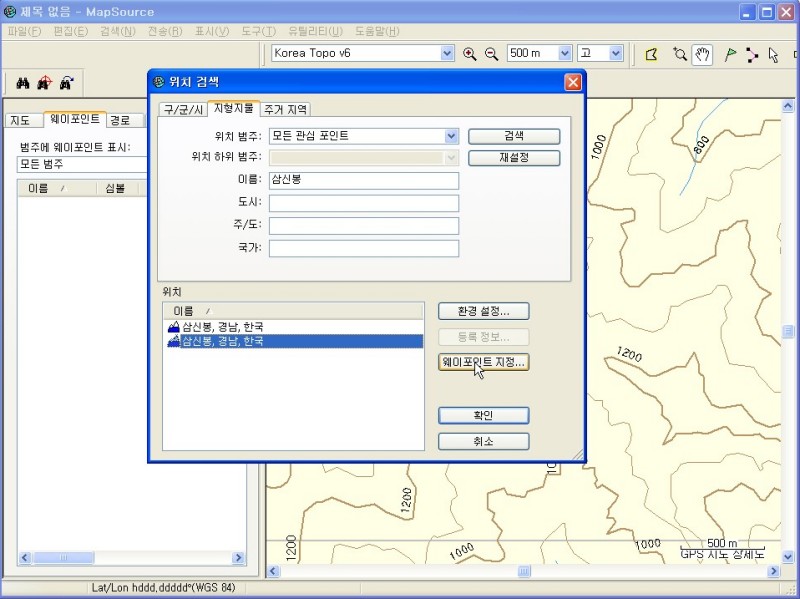Image resolution: width=800 pixels, height=599 pixels.
Task: Open the 편집 menu
Action: point(71,31)
